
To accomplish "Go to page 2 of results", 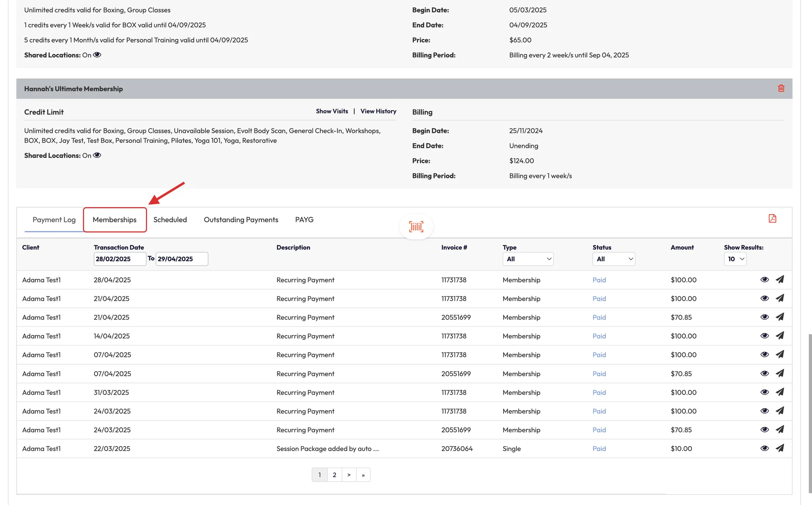I will [x=334, y=475].
